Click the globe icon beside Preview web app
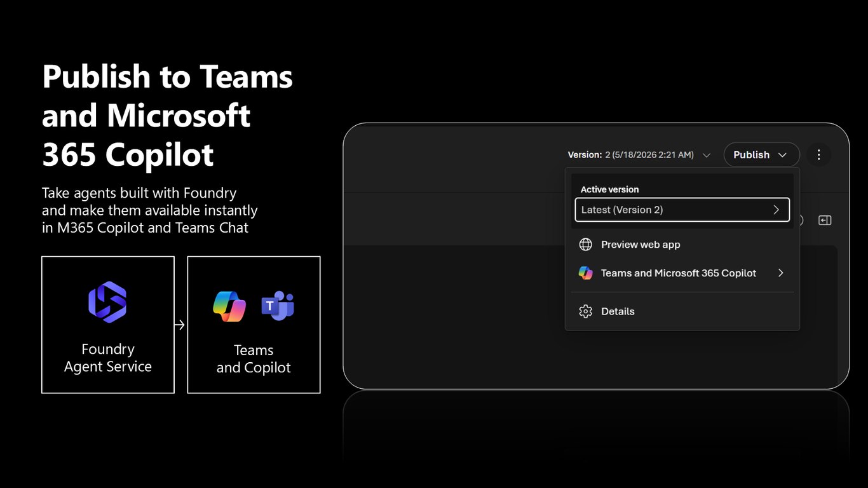868x488 pixels. coord(585,245)
